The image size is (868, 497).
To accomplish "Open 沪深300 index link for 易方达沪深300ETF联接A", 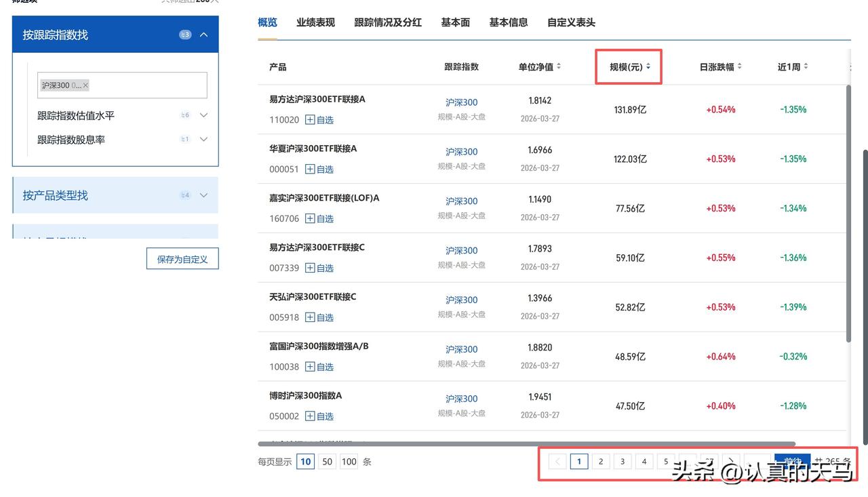I will tap(462, 102).
